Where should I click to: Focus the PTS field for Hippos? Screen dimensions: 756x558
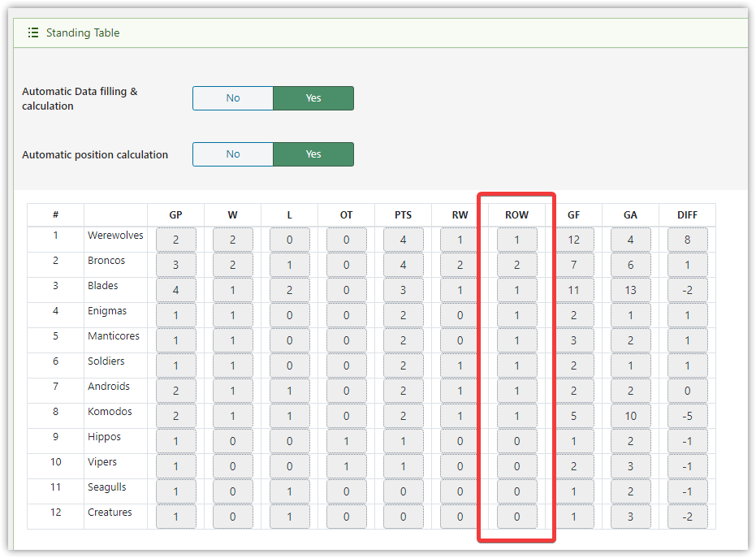[403, 441]
